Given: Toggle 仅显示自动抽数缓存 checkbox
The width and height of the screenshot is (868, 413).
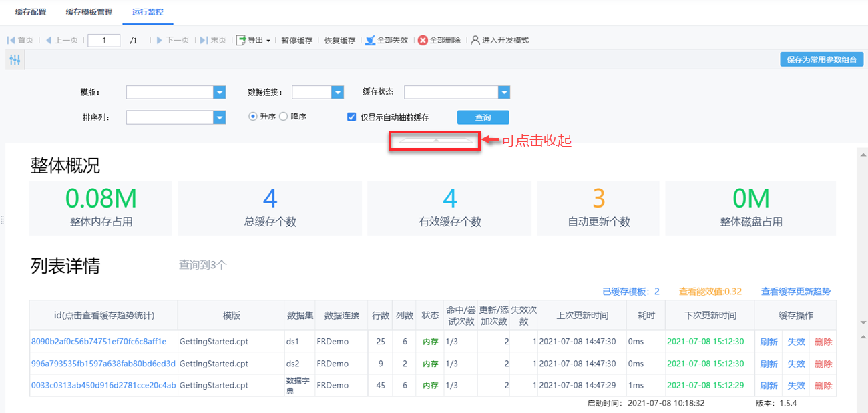Looking at the screenshot, I should coord(352,117).
